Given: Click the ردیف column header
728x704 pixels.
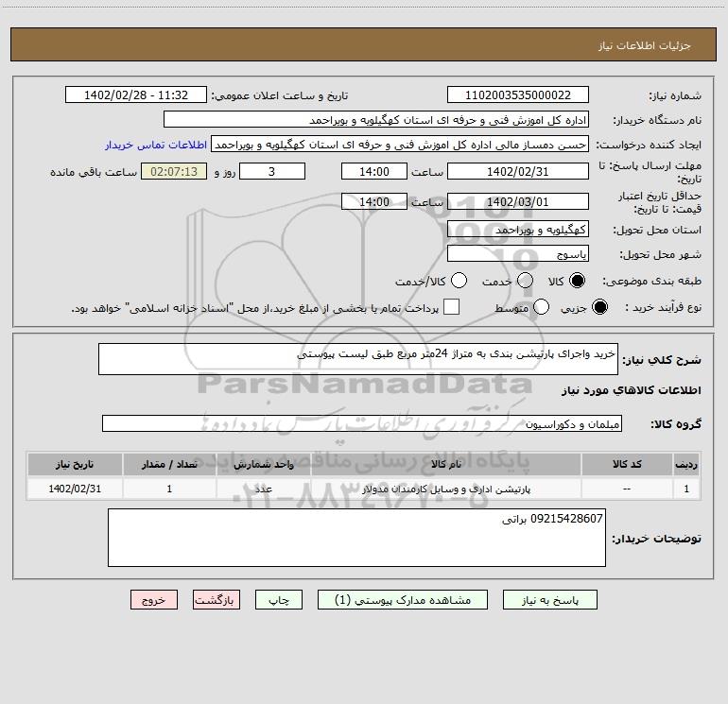Looking at the screenshot, I should (x=686, y=464).
